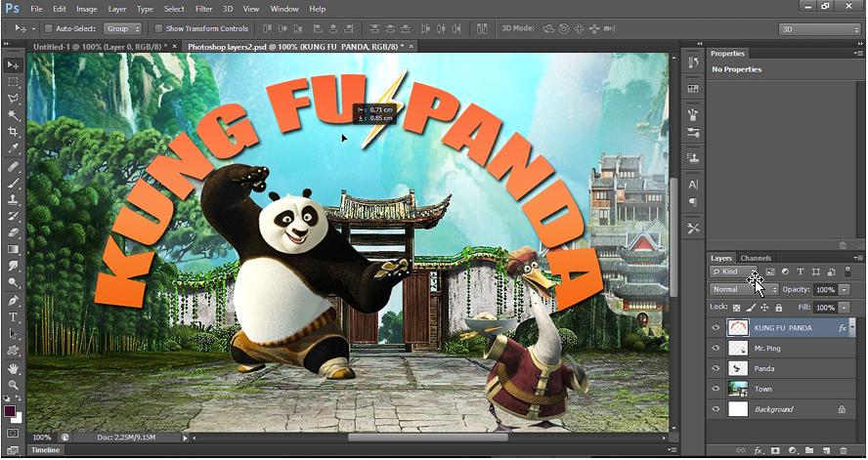Select the Horizontal Type tool

(x=14, y=318)
